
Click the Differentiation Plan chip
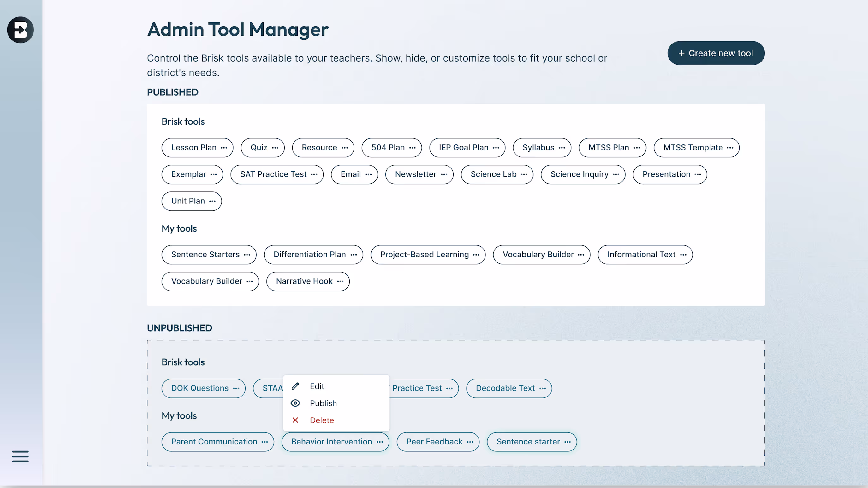[x=309, y=254]
